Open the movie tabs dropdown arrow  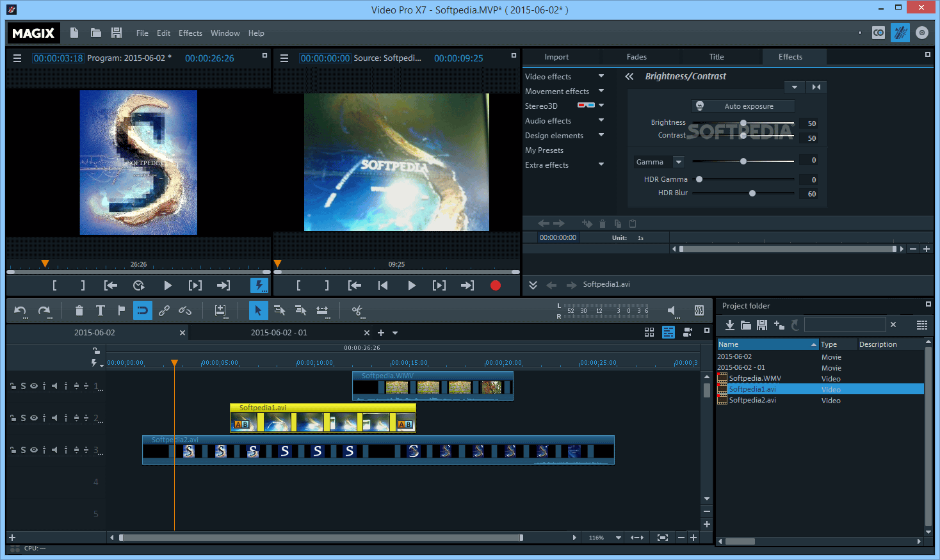395,333
